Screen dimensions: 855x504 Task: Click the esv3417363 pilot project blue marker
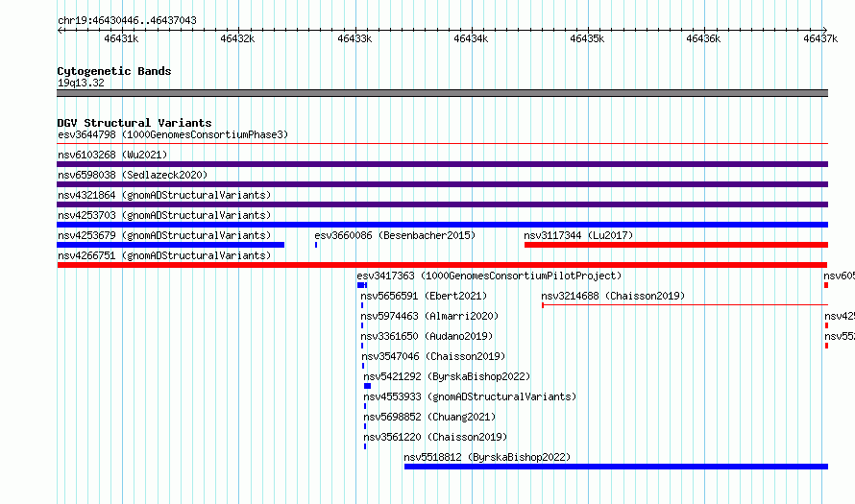tap(362, 285)
